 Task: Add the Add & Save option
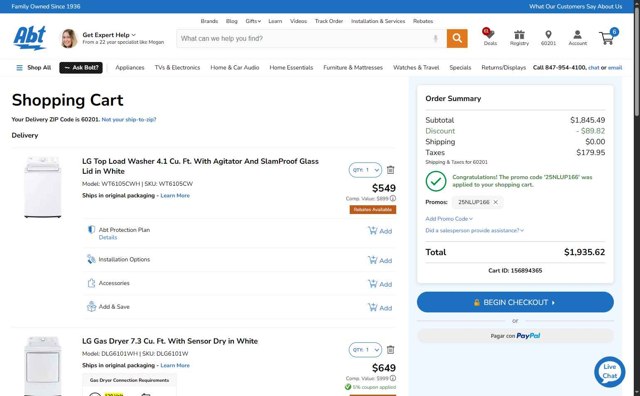click(380, 307)
